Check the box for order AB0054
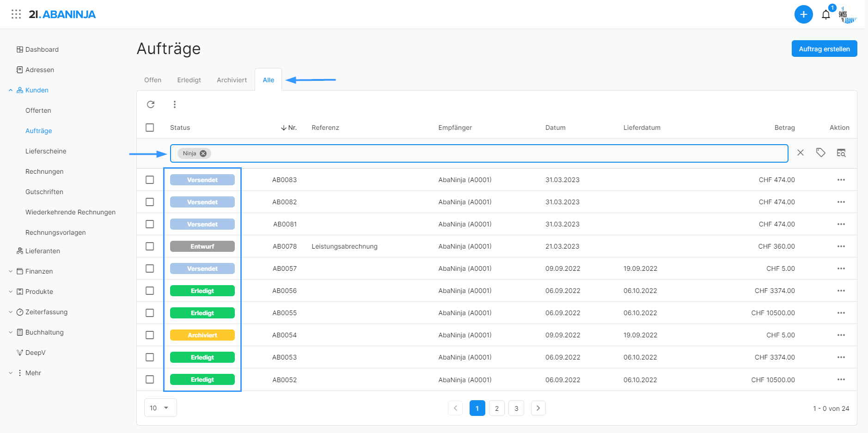868x433 pixels. [x=150, y=335]
